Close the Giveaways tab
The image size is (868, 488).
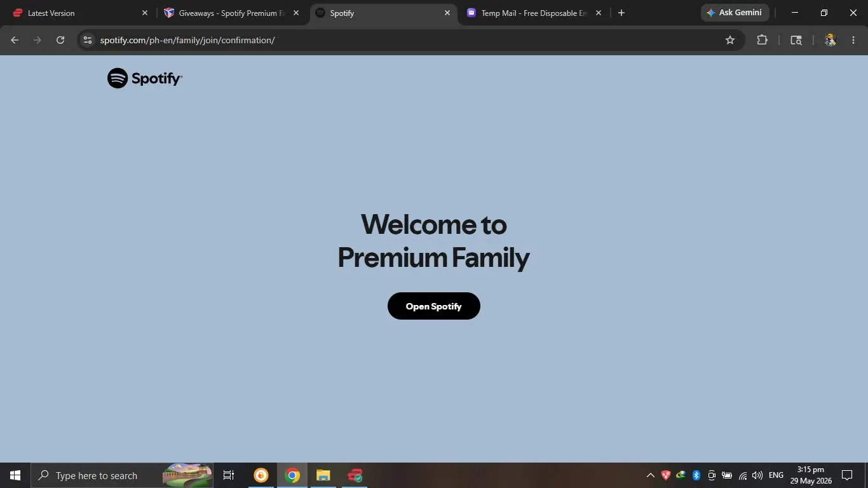(x=295, y=13)
